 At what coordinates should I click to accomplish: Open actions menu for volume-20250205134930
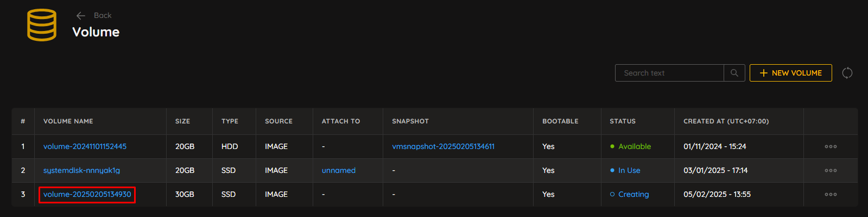pos(831,195)
